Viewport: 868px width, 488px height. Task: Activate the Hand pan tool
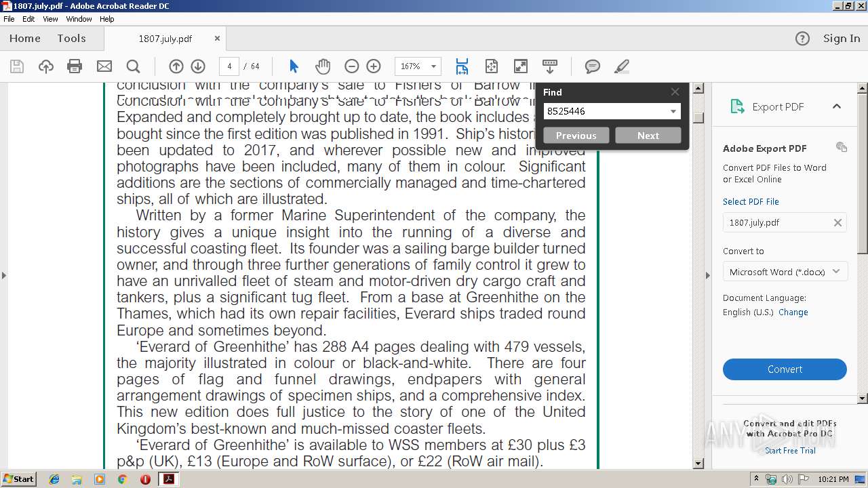(x=323, y=66)
